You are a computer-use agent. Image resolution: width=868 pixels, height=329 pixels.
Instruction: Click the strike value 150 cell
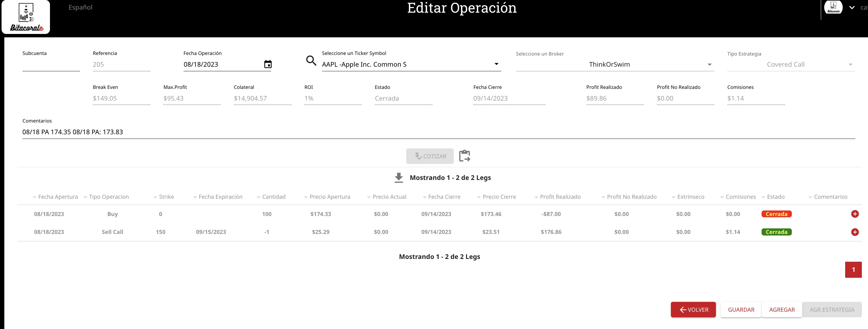point(160,232)
